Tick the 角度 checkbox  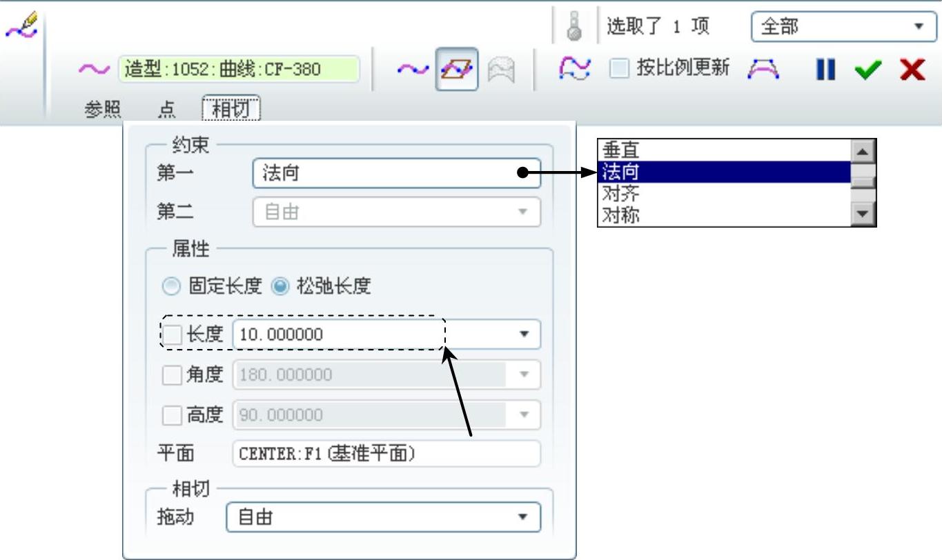(x=172, y=375)
